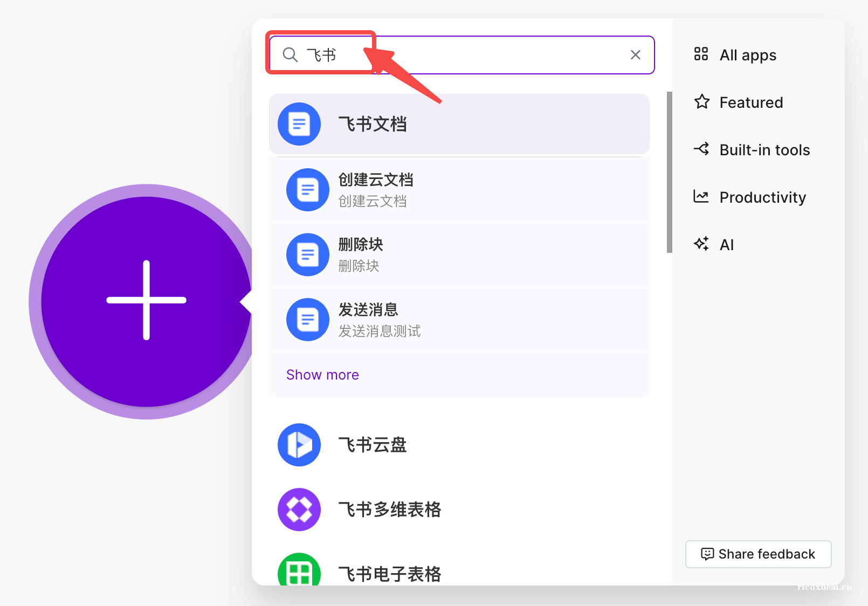This screenshot has width=868, height=606.
Task: Choose the 创建云文档 action title
Action: click(376, 180)
